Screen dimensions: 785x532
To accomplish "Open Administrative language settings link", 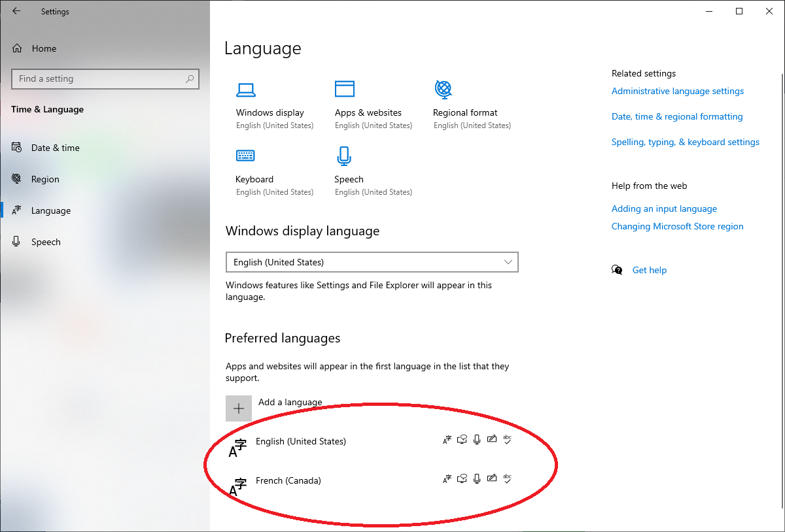I will [x=678, y=91].
